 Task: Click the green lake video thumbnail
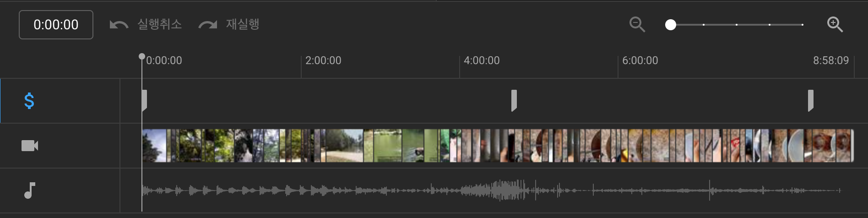click(388, 146)
